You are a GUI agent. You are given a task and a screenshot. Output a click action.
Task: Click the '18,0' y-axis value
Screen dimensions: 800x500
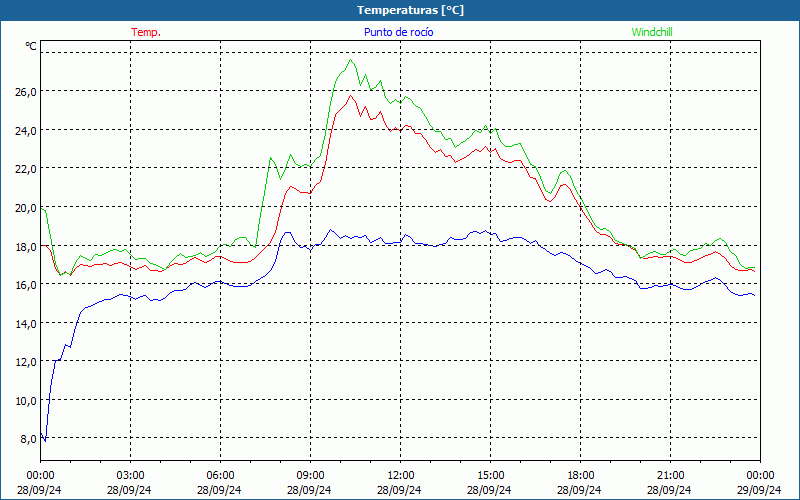click(x=26, y=246)
